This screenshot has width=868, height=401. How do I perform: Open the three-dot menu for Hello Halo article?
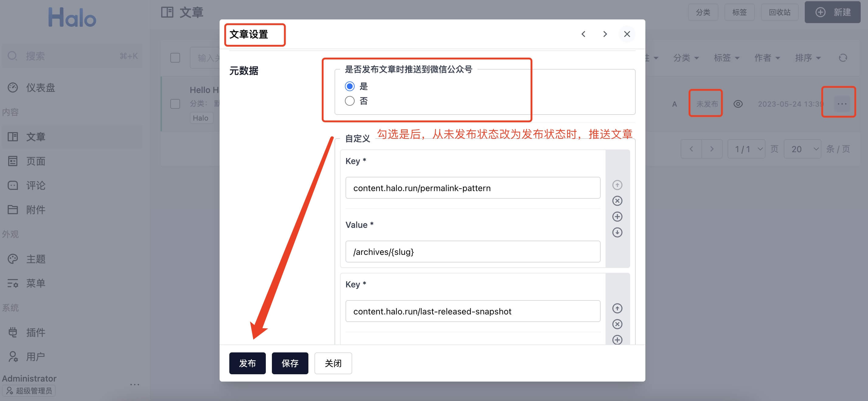point(842,104)
